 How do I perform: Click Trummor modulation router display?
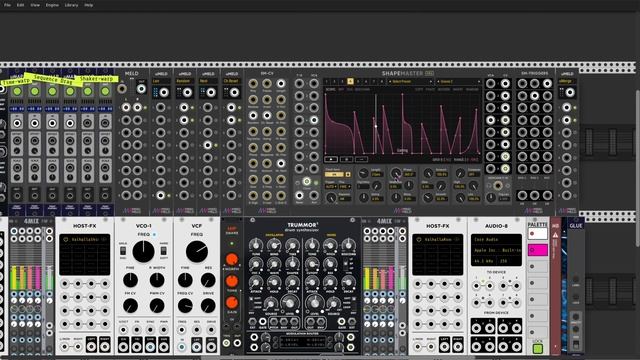302,342
